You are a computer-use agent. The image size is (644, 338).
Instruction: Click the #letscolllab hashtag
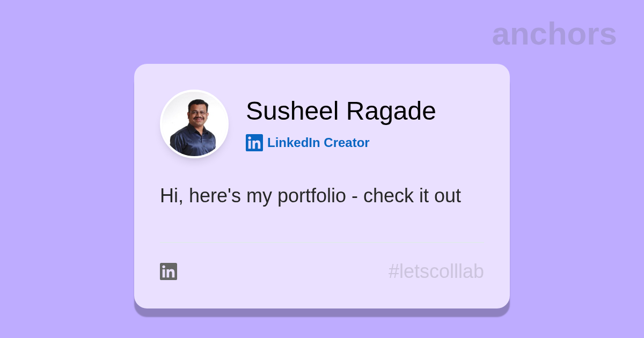pos(436,271)
